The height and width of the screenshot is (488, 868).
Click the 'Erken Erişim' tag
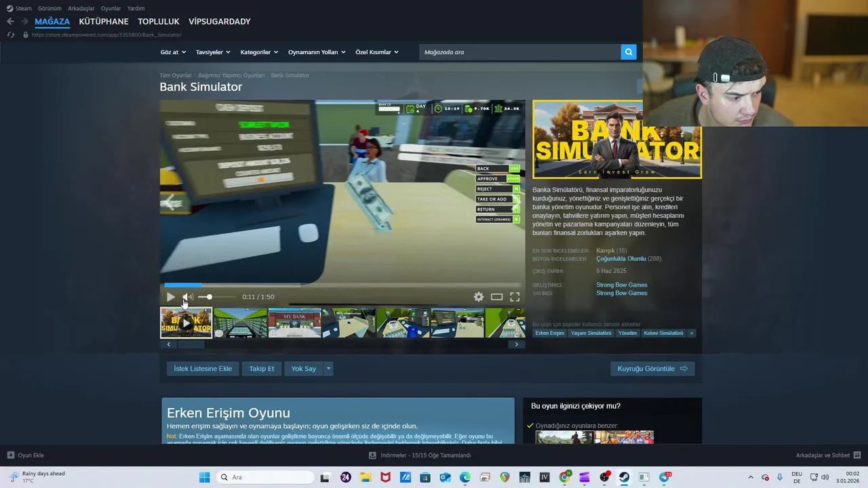click(549, 333)
